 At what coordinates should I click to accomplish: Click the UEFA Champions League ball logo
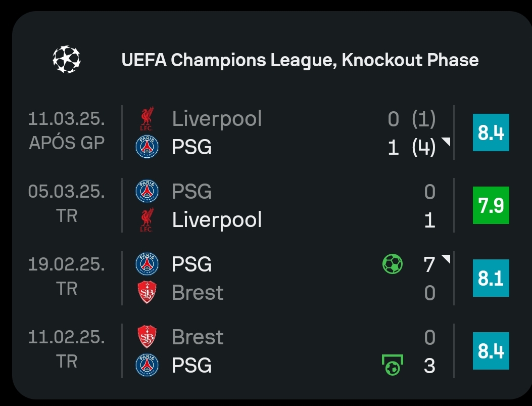point(67,59)
